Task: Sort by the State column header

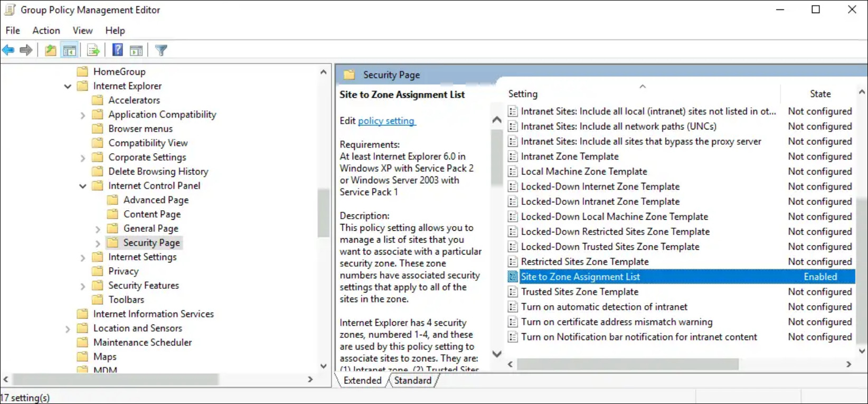Action: (820, 94)
